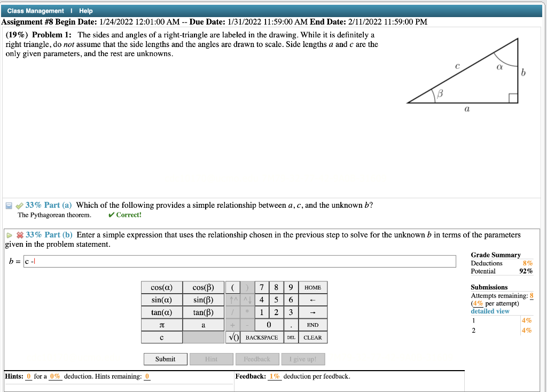Open the detailed view of submissions
547x392 pixels.
(x=489, y=311)
